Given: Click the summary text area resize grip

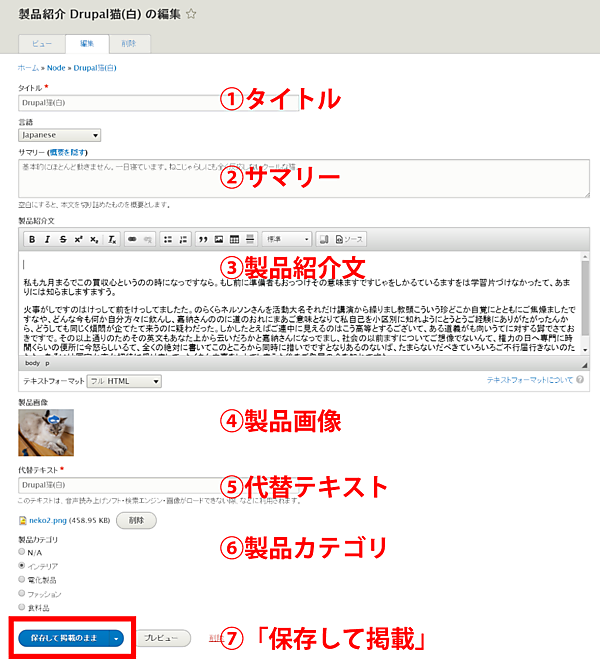Looking at the screenshot, I should (x=587, y=194).
